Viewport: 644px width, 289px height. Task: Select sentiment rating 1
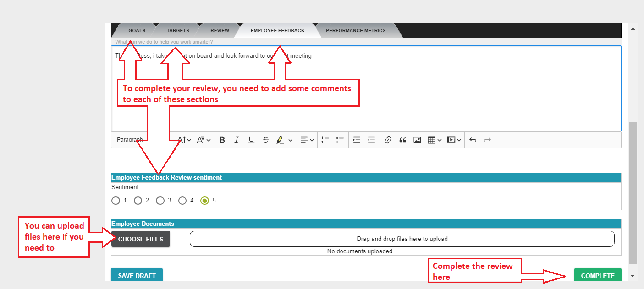[x=116, y=201]
